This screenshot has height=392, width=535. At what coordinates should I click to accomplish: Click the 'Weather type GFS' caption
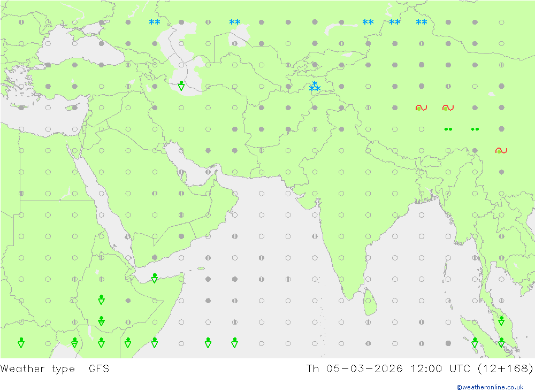pos(55,369)
